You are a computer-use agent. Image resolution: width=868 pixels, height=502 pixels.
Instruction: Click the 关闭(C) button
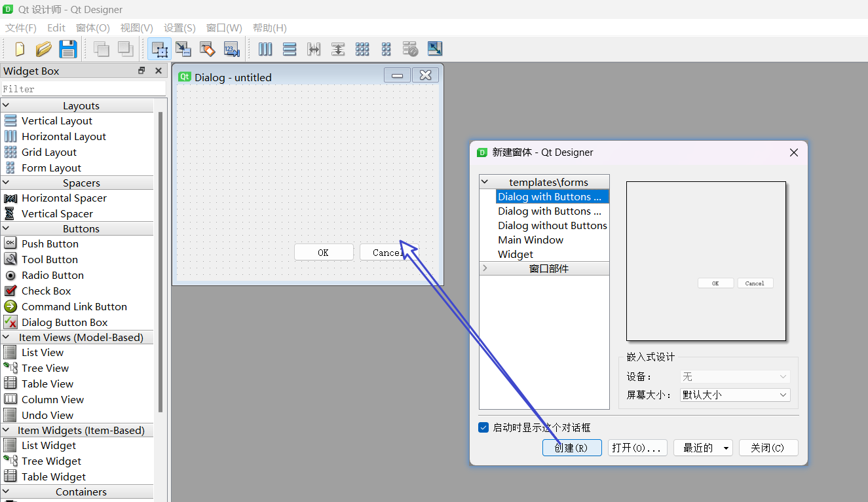(768, 448)
